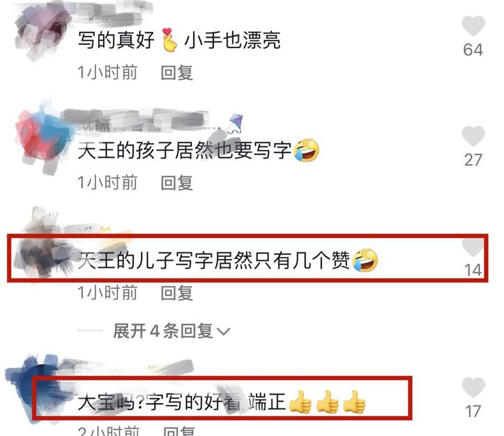
Task: Click chevron next to 展开4条回复
Action: (x=223, y=331)
